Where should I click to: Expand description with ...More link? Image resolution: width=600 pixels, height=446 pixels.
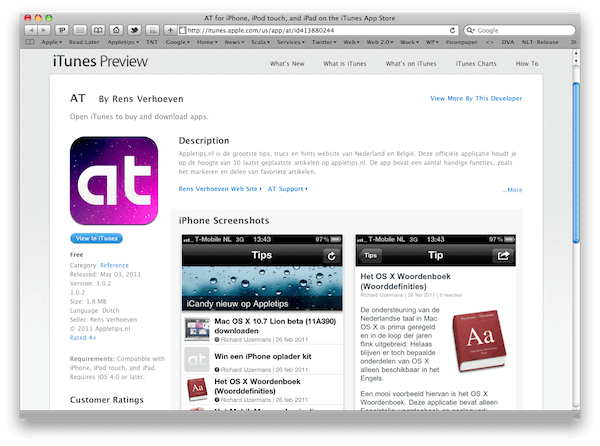[x=512, y=190]
